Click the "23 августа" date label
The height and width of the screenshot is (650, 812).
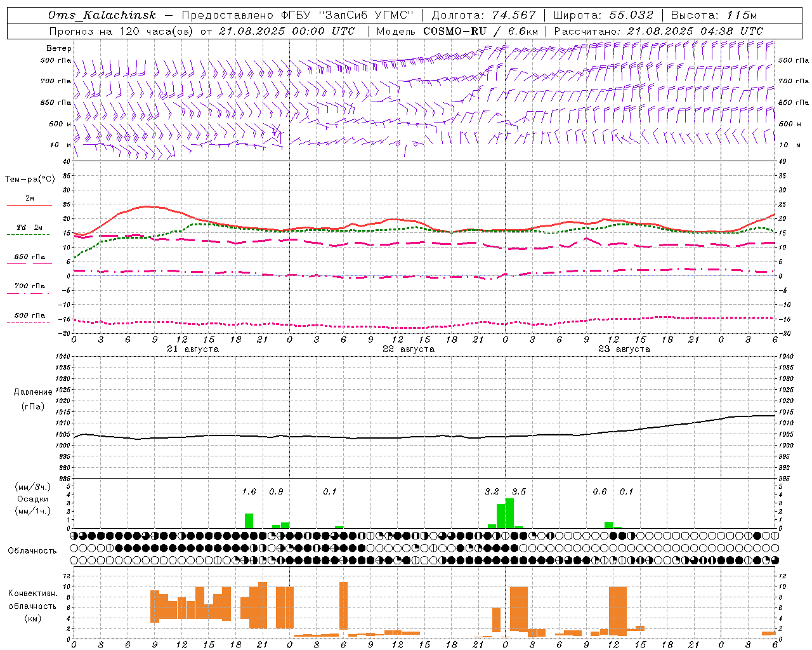click(624, 349)
